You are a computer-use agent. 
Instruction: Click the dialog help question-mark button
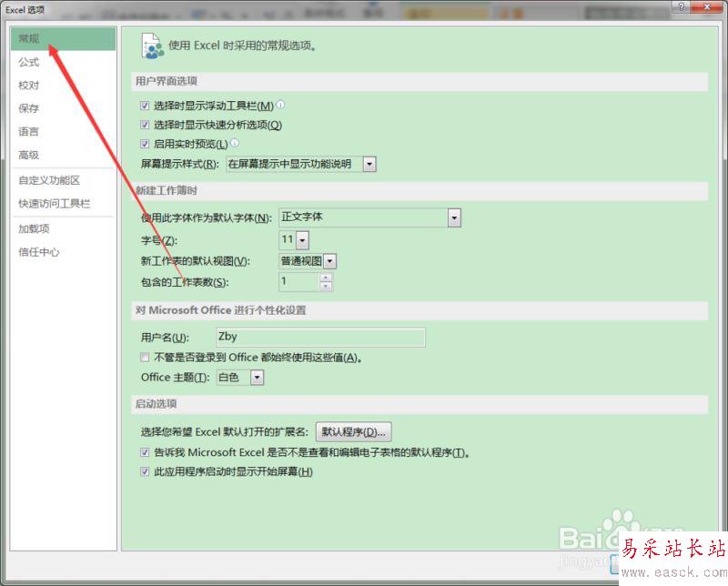point(682,6)
